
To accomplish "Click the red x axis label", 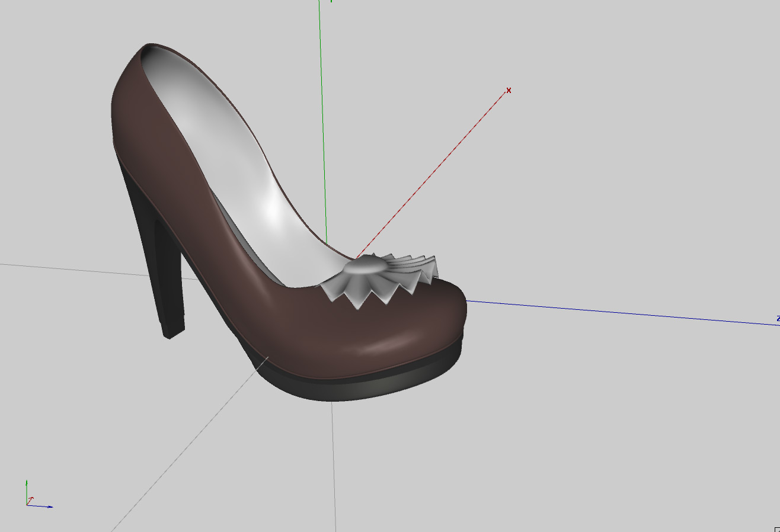I will (509, 90).
